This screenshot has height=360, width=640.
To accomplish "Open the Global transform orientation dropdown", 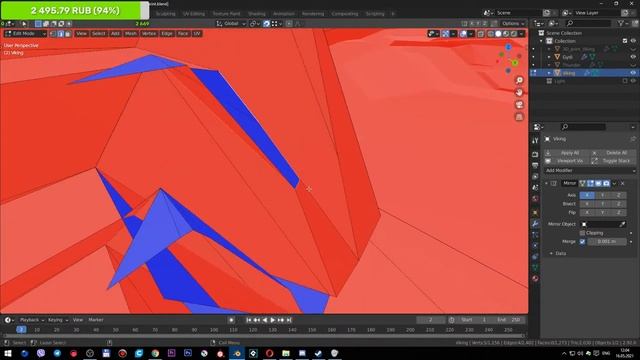I will tap(231, 24).
